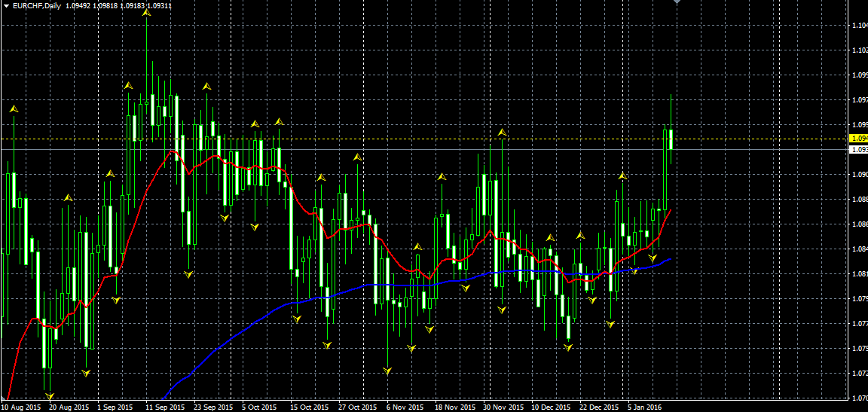This screenshot has width=868, height=412.
Task: Click the 5 Oct 2015 date label
Action: tap(260, 407)
